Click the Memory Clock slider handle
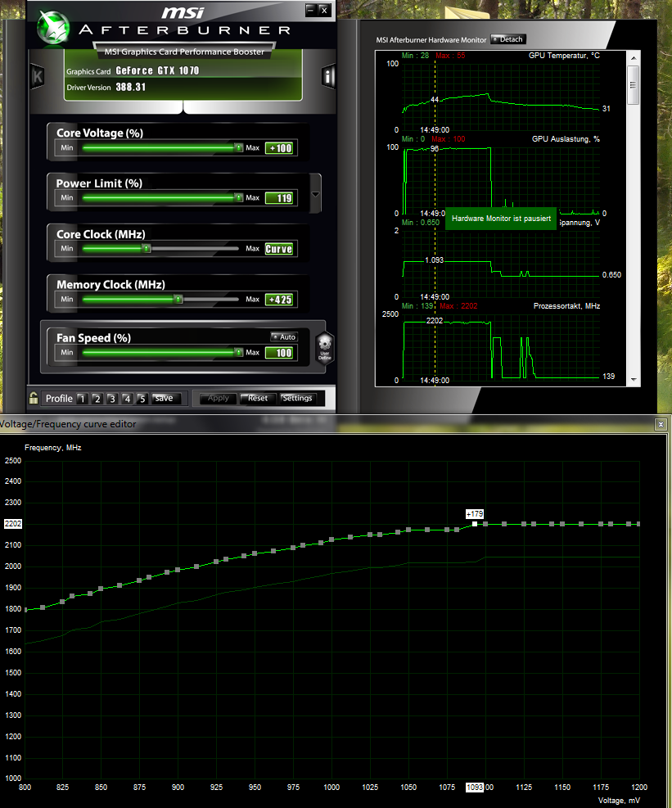This screenshot has width=672, height=808. (x=178, y=299)
